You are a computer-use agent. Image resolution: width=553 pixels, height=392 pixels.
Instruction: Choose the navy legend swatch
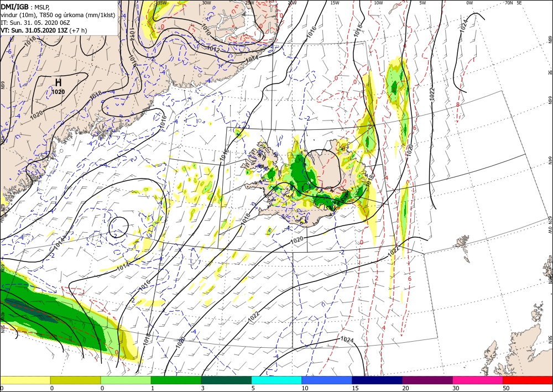377,380
